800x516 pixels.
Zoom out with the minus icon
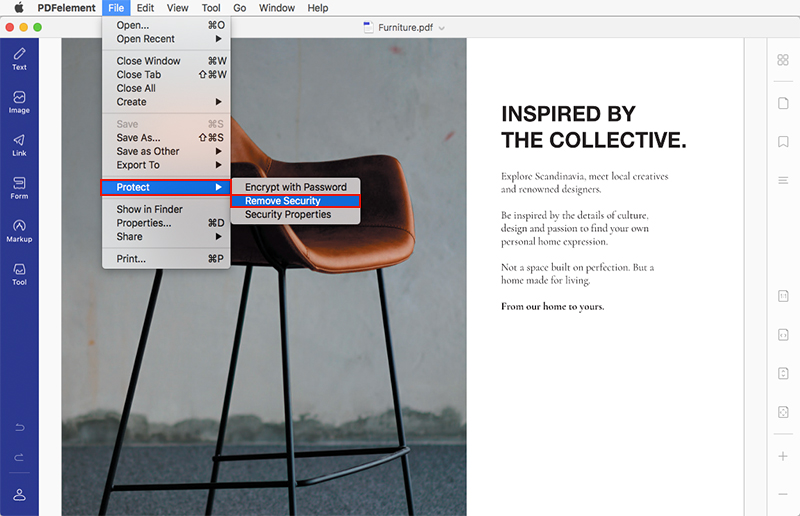(x=783, y=494)
